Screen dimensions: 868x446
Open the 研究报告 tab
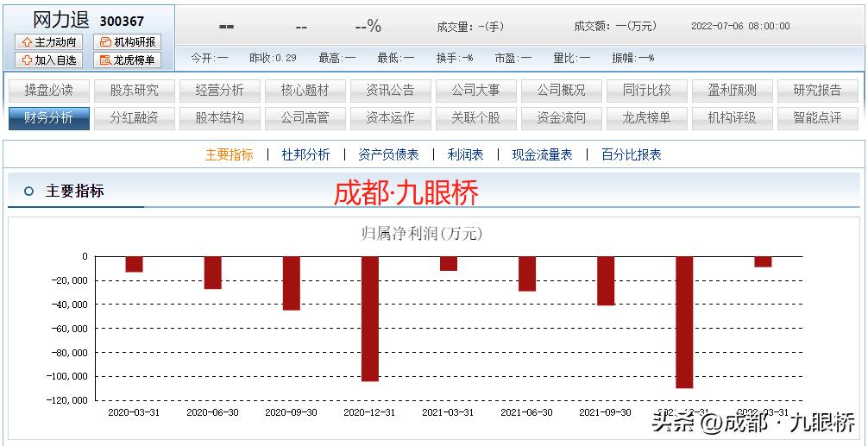click(818, 91)
